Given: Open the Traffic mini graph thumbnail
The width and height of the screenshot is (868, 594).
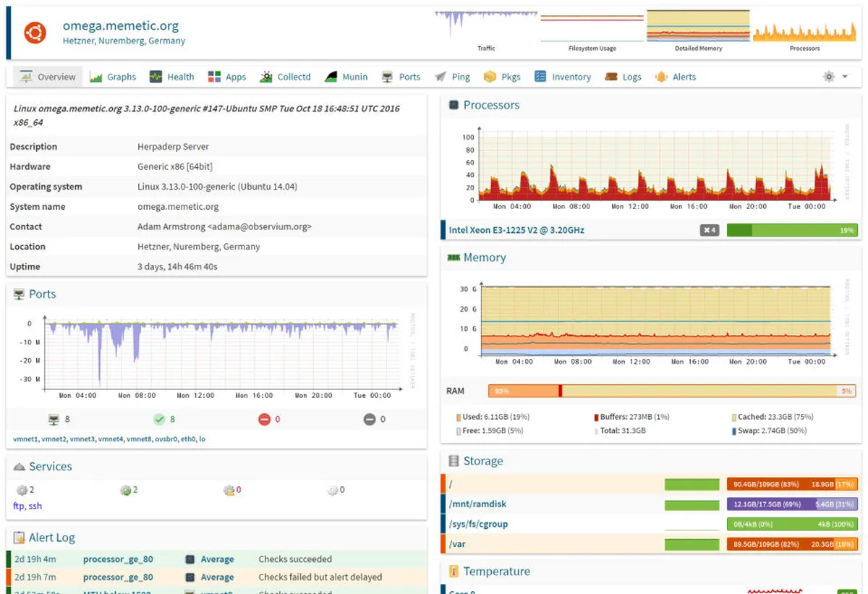Looking at the screenshot, I should coord(486,26).
